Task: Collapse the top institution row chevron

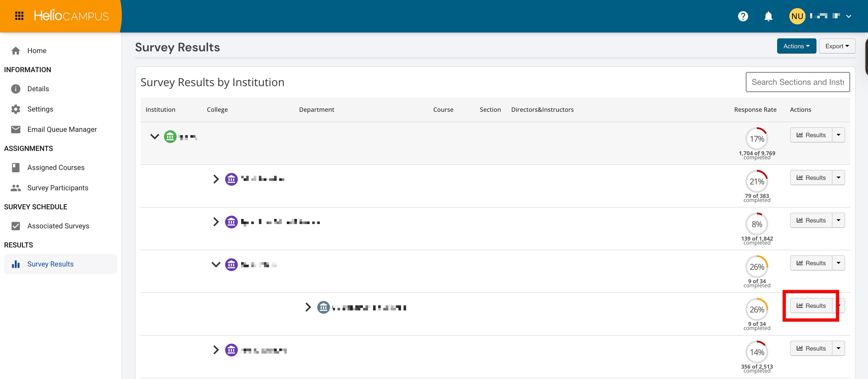Action: 154,137
